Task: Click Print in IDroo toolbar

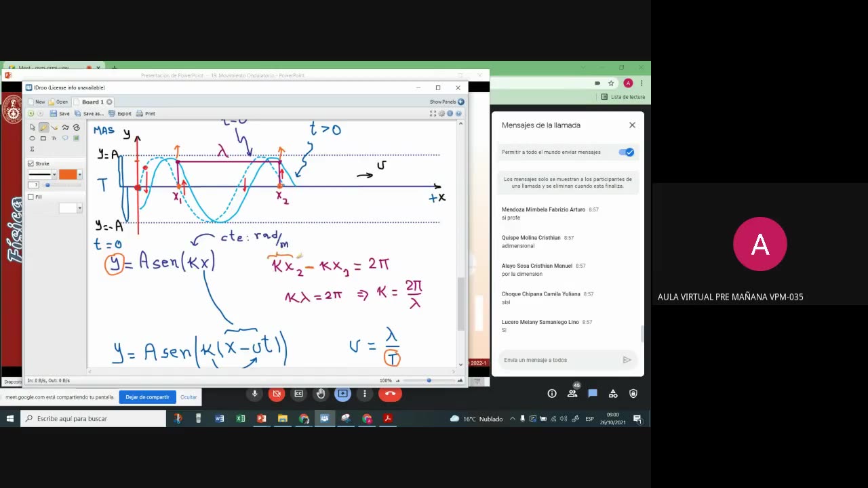Action: pos(146,113)
